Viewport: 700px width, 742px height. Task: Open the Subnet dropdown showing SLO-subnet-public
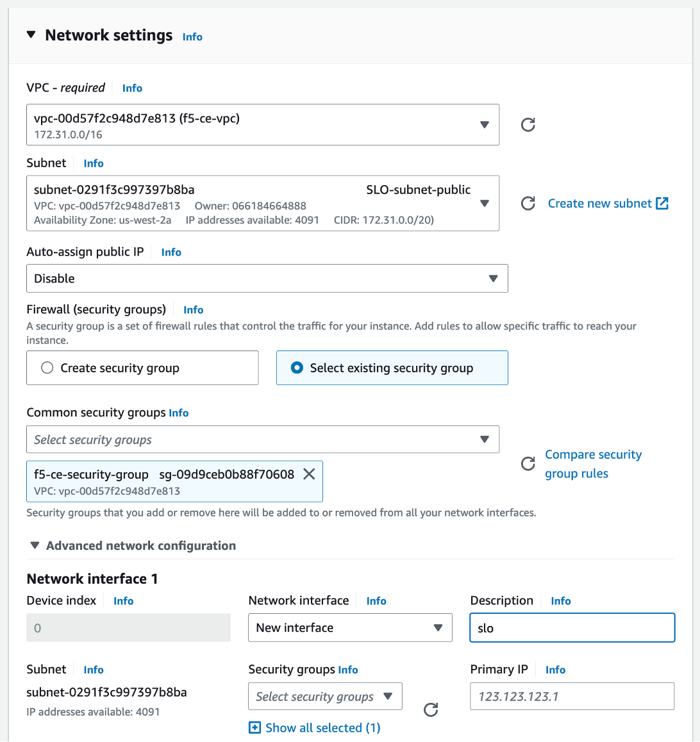(485, 203)
